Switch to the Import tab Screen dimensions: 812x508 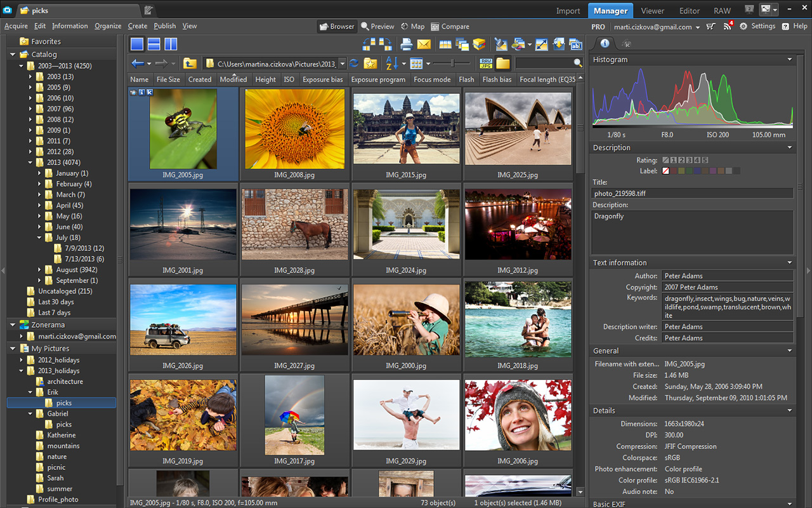[x=568, y=11]
